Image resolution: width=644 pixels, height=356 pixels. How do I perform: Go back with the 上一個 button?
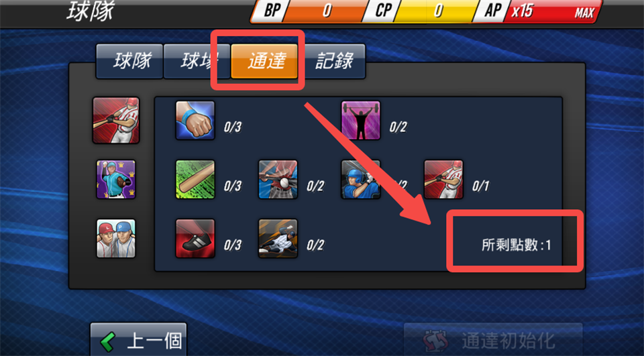138,340
